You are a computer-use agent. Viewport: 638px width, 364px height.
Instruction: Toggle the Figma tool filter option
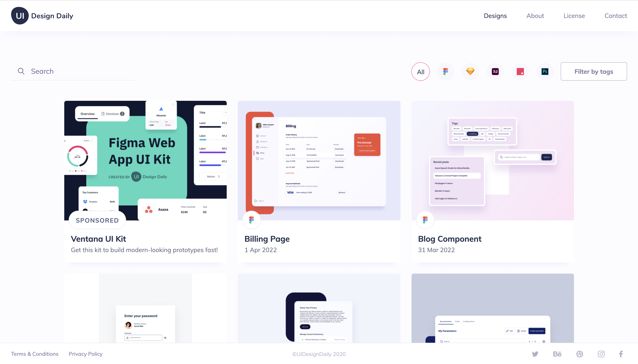click(445, 71)
